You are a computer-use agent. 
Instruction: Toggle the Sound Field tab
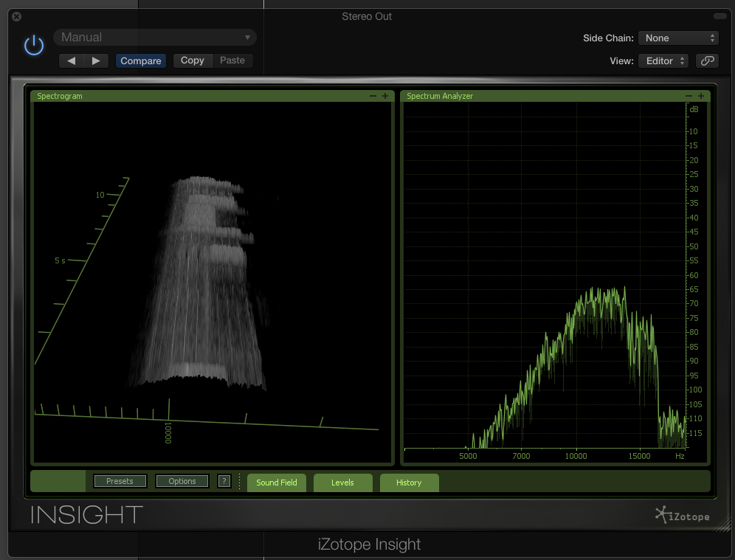point(277,483)
